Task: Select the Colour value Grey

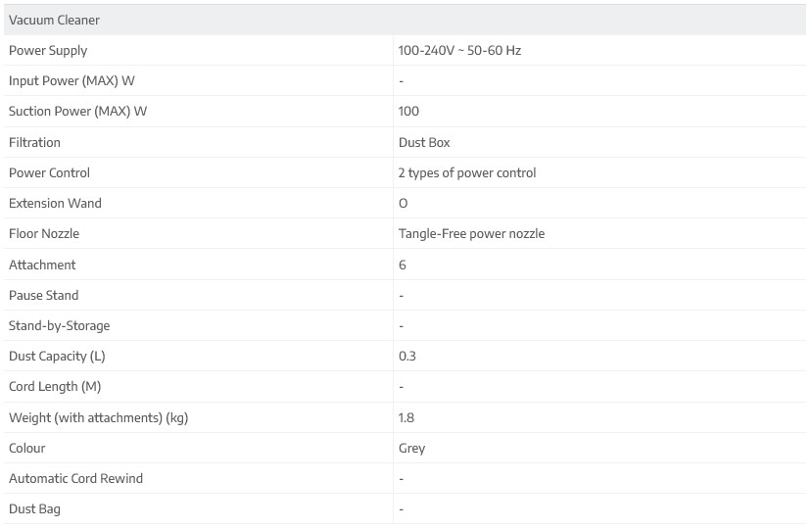Action: (411, 448)
